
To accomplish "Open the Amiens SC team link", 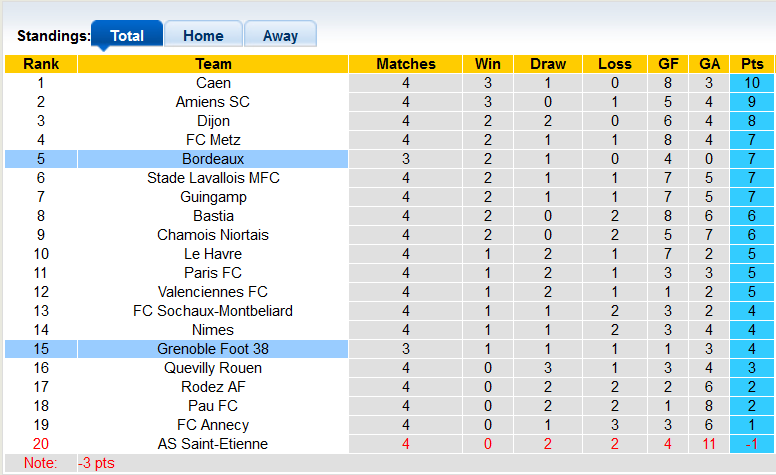I will tap(213, 102).
